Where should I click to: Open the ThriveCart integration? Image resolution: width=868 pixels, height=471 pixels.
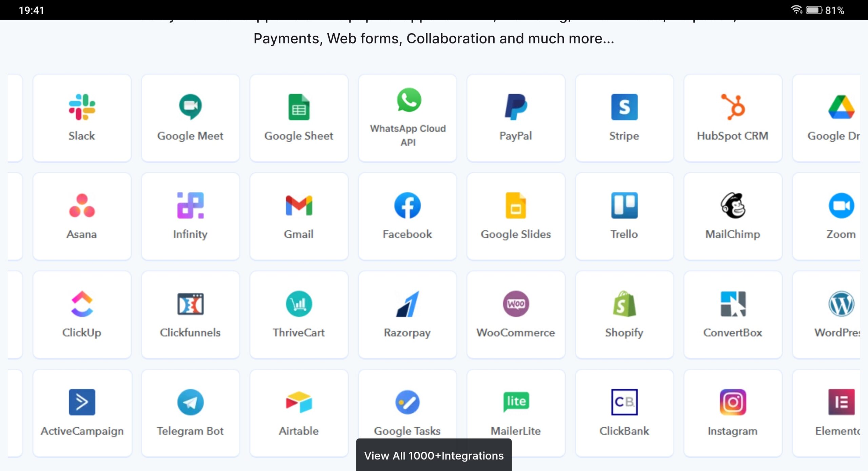click(x=299, y=314)
